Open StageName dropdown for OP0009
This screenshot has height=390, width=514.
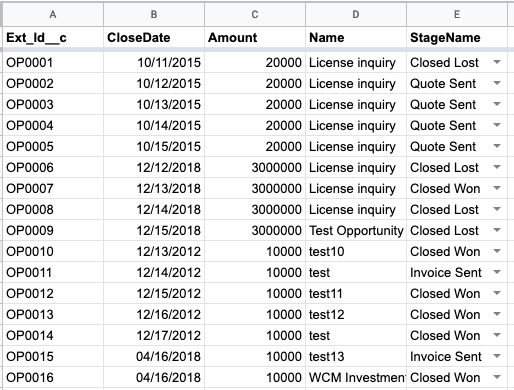497,230
